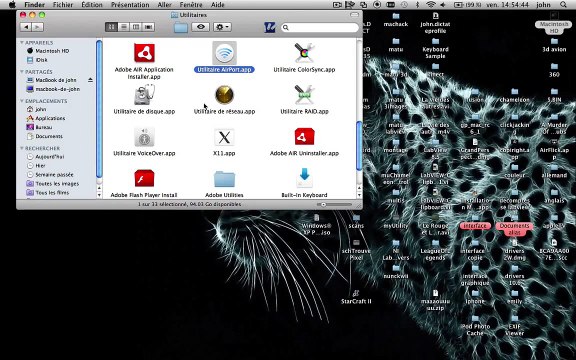The image size is (576, 360).
Task: Click the Time Machine clock icon
Action: [x=404, y=5]
